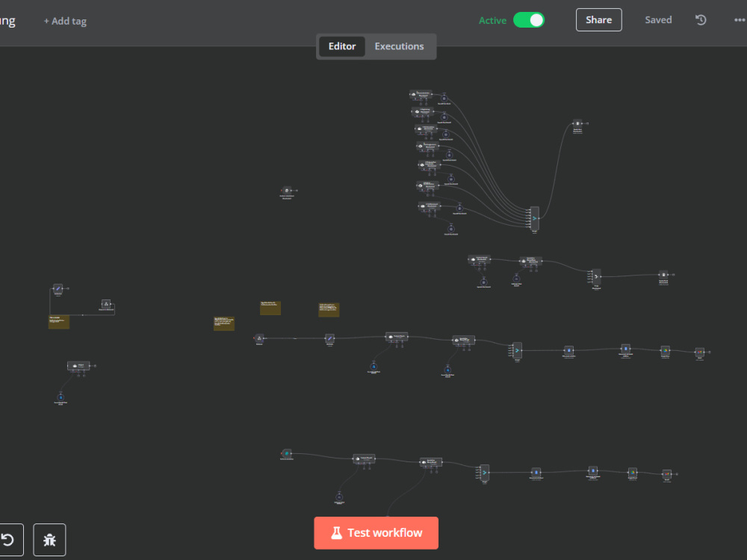
Task: Select the Editor tab
Action: point(341,46)
